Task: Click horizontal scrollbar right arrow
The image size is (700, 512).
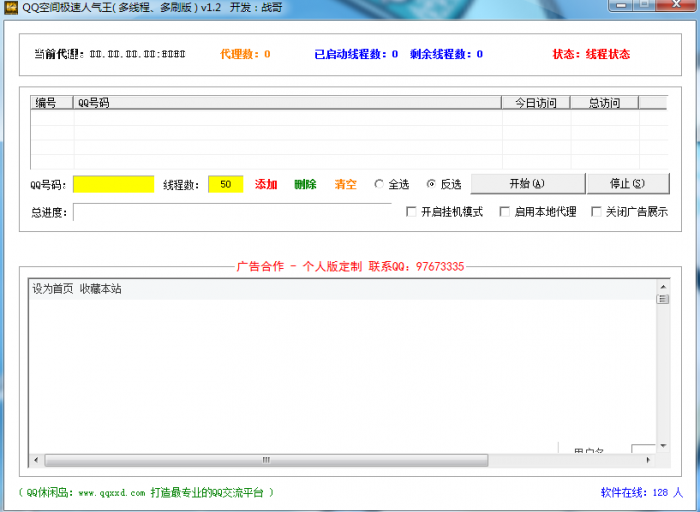Action: 648,460
